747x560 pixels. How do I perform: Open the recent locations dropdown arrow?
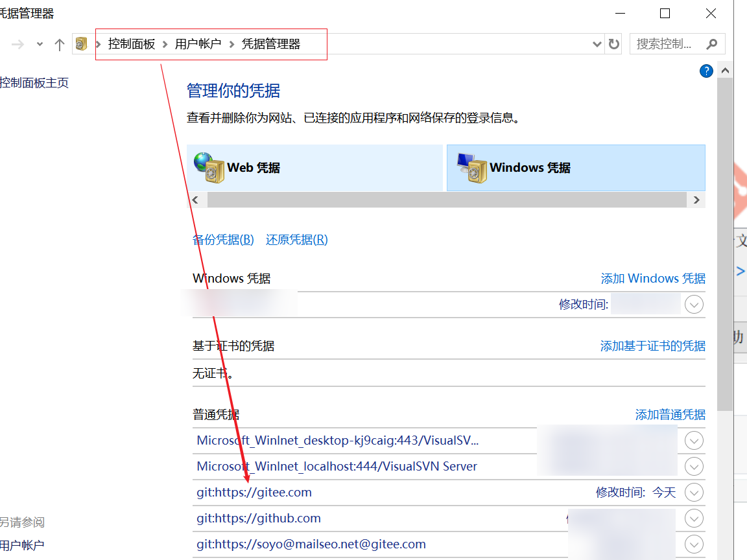(x=40, y=44)
